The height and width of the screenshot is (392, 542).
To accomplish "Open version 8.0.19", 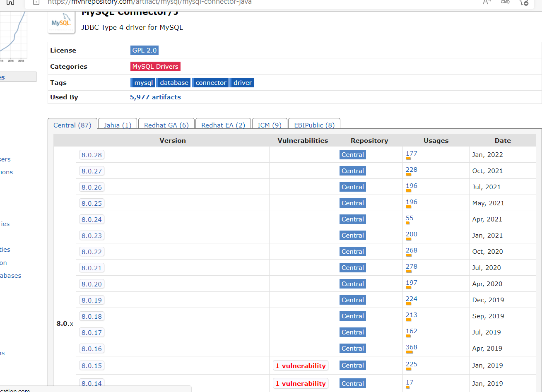I will 92,300.
